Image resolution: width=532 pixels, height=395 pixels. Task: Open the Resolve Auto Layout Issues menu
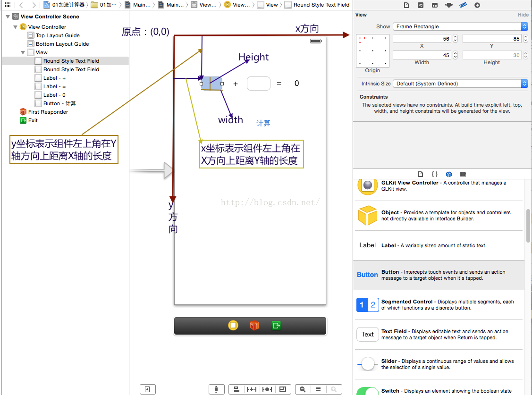[267, 389]
